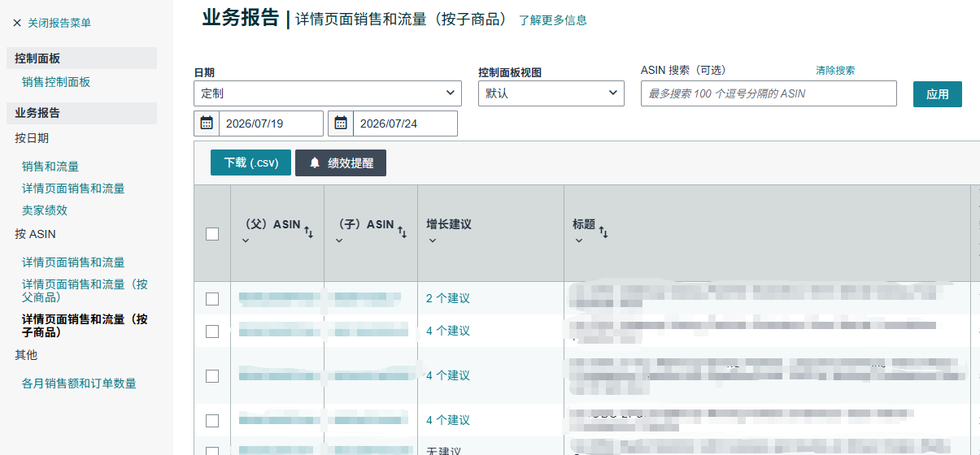
Task: Click the 应用 button
Action: (x=938, y=94)
